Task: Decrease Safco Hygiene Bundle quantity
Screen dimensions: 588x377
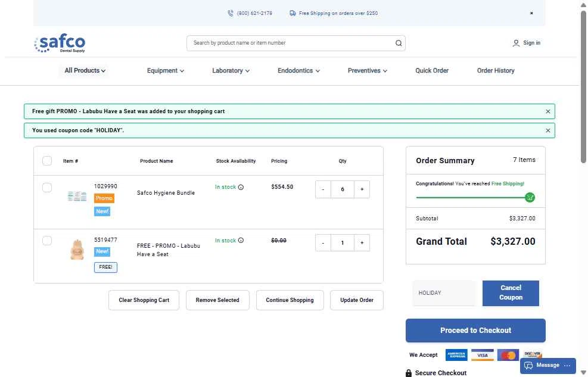Action: (x=323, y=189)
